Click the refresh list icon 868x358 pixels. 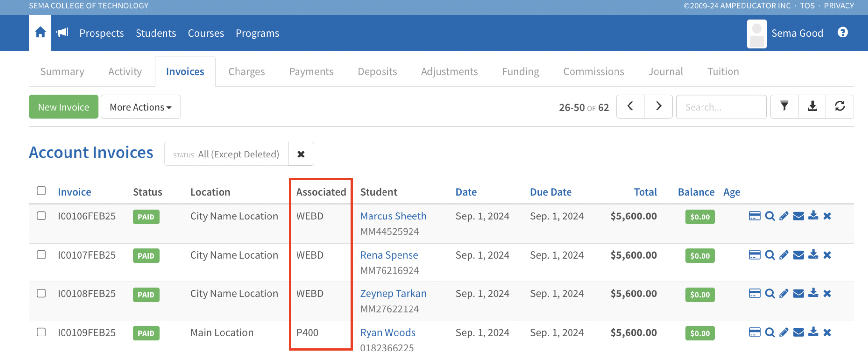(839, 107)
